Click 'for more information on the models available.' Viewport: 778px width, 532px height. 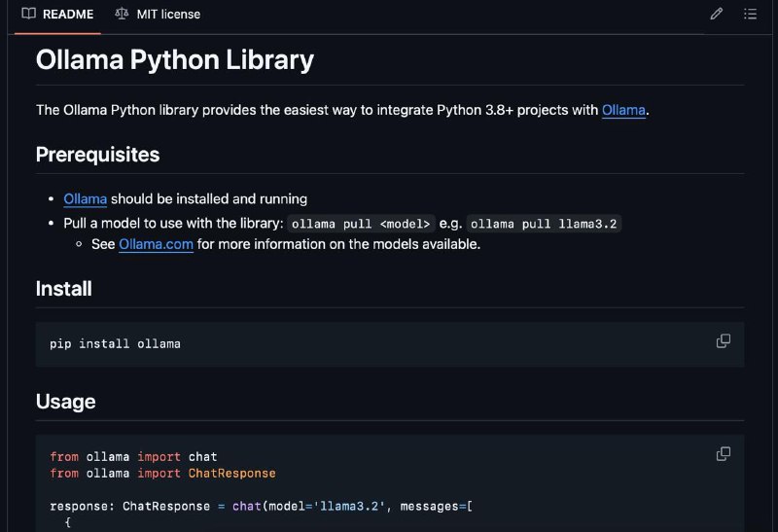[338, 244]
